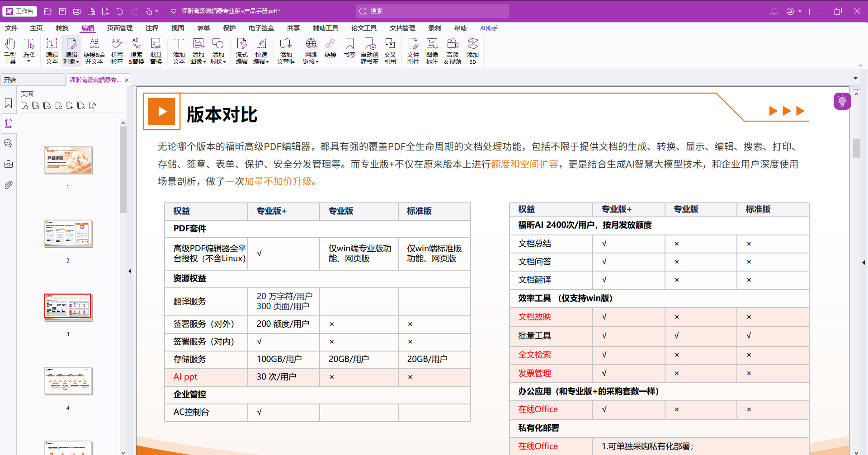Click Add 3D (添加3D)
868x455 pixels.
473,51
